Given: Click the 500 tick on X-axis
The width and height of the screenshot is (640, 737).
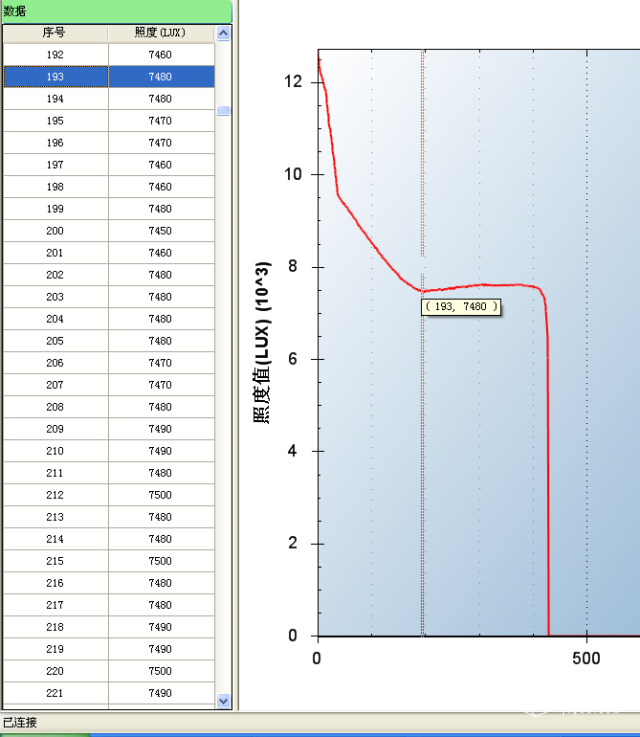Looking at the screenshot, I should (x=586, y=658).
